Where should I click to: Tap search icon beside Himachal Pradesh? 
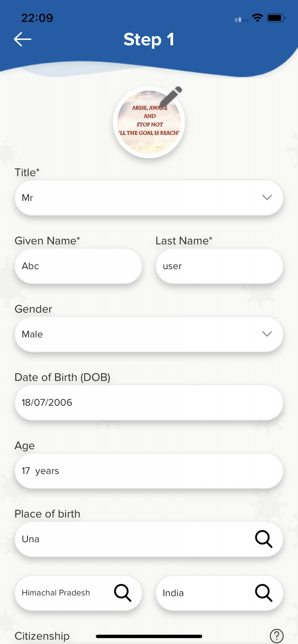coord(123,593)
